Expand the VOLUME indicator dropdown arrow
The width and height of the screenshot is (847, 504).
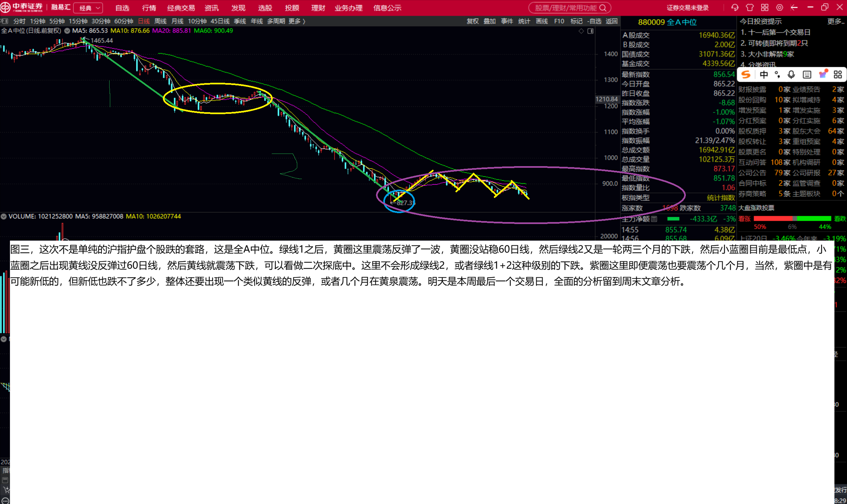4,216
